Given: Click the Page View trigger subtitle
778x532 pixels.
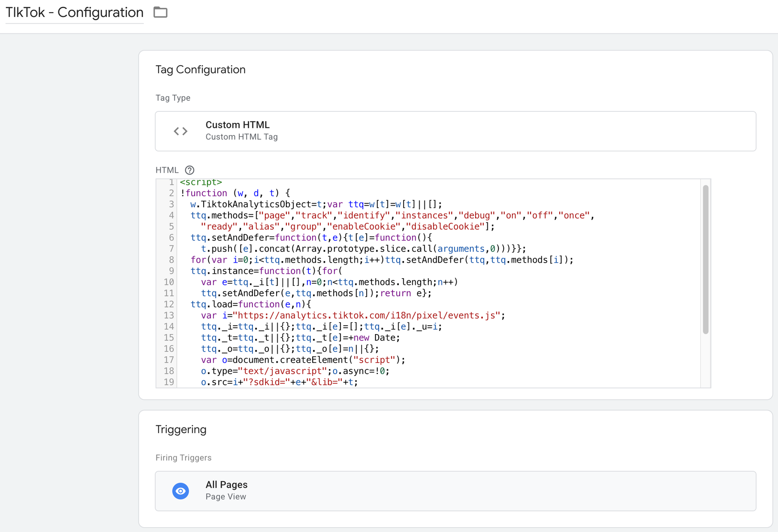Looking at the screenshot, I should click(x=226, y=497).
